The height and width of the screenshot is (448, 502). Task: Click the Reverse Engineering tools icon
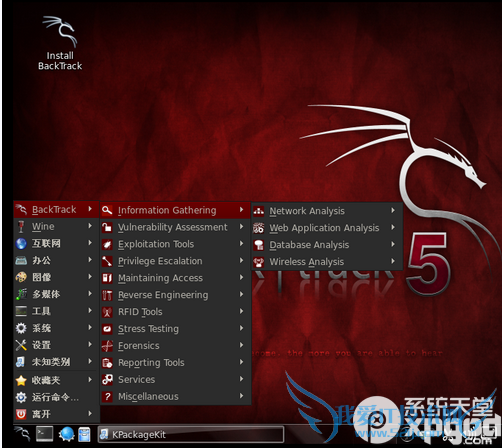point(107,295)
